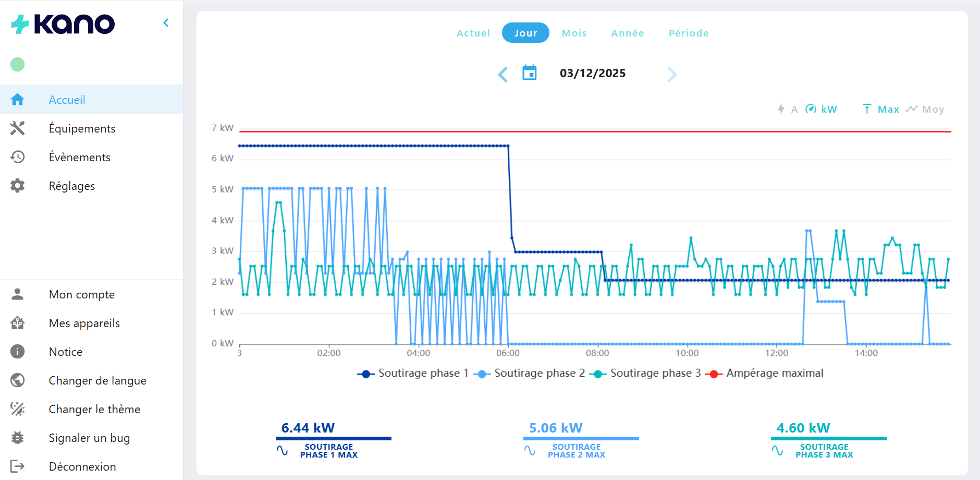This screenshot has height=480, width=980.
Task: Click the Signaler un bug insect icon
Action: click(x=18, y=438)
